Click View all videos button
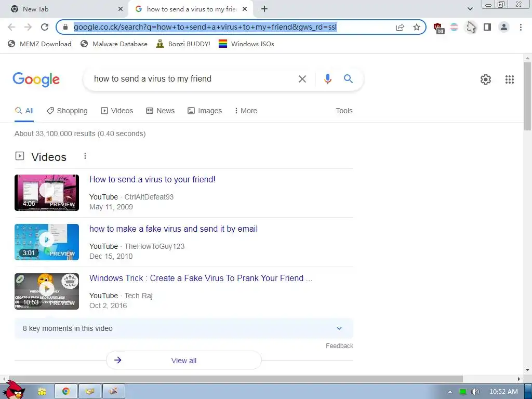This screenshot has width=532, height=399. coord(183,361)
